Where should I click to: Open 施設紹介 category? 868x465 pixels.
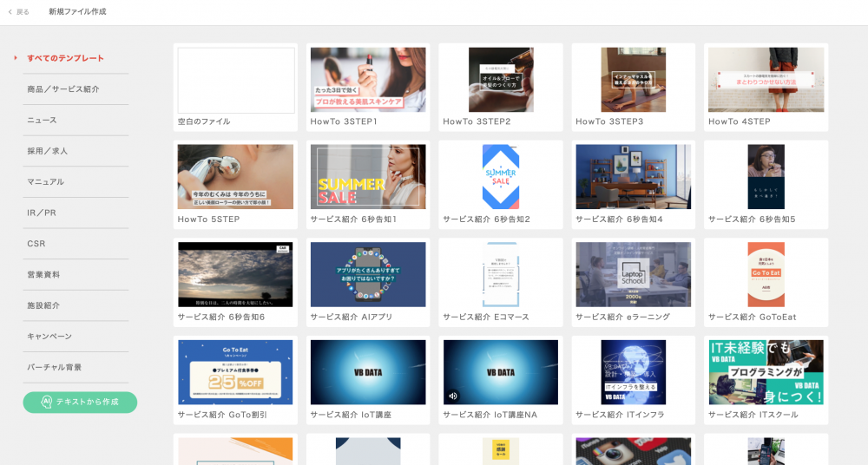click(43, 305)
